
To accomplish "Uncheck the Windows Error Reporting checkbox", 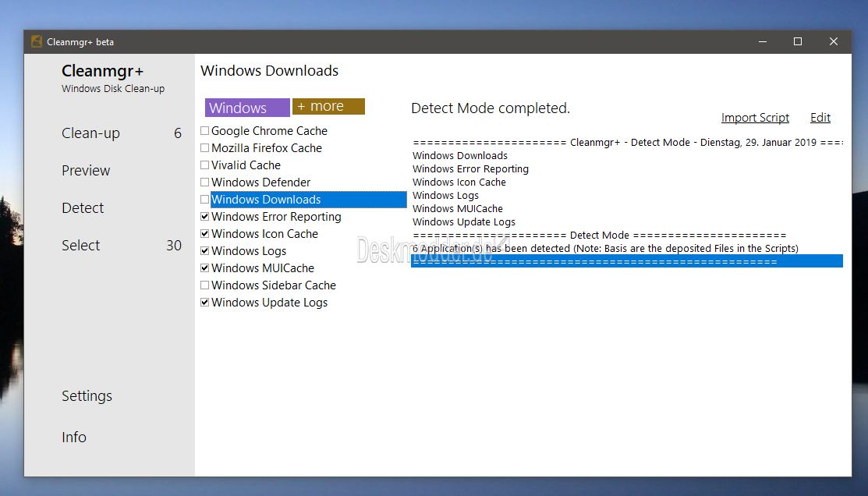I will tap(205, 217).
